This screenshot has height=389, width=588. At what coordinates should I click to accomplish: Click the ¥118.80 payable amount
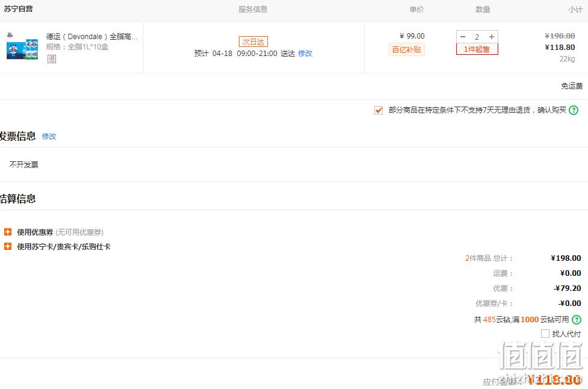[555, 379]
